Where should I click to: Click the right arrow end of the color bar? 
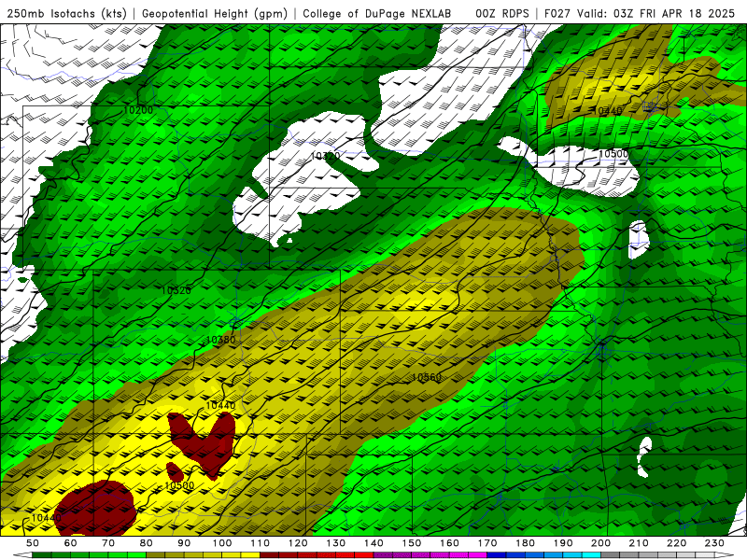(725, 556)
